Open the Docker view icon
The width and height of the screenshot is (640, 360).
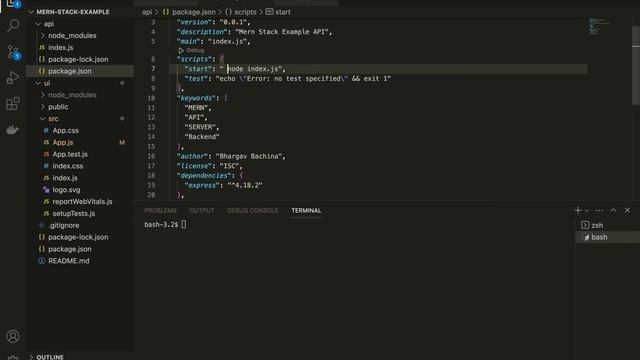coord(13,130)
